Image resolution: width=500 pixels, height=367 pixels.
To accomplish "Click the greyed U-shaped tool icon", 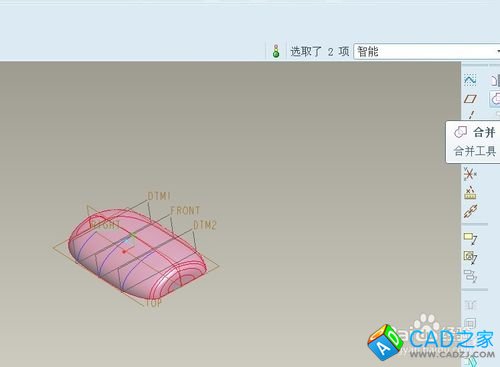I will (x=470, y=305).
